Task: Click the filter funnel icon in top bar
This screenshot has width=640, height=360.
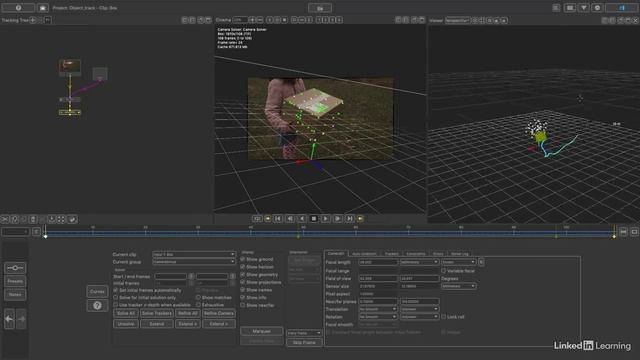Action: (x=584, y=8)
